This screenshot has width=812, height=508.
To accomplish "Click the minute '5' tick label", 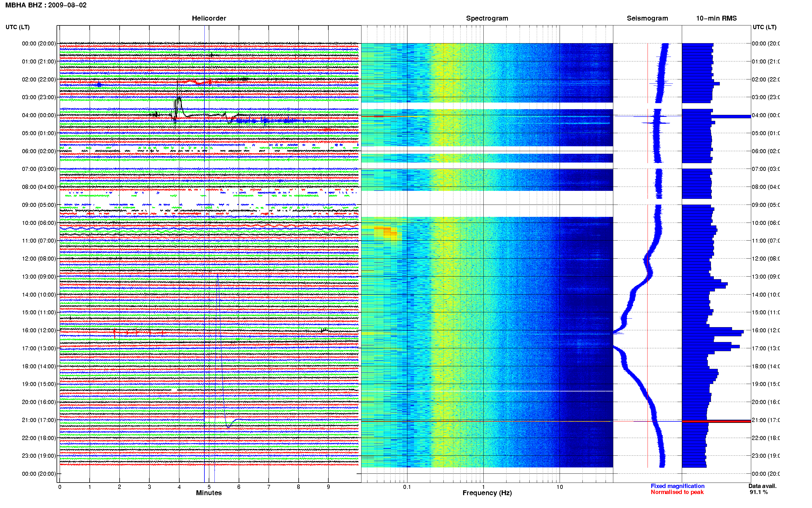I will tap(209, 487).
